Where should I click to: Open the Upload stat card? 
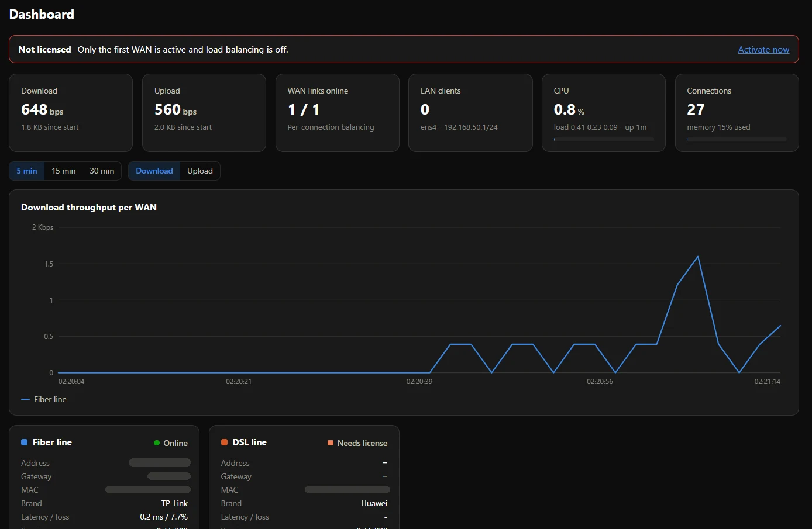click(204, 113)
